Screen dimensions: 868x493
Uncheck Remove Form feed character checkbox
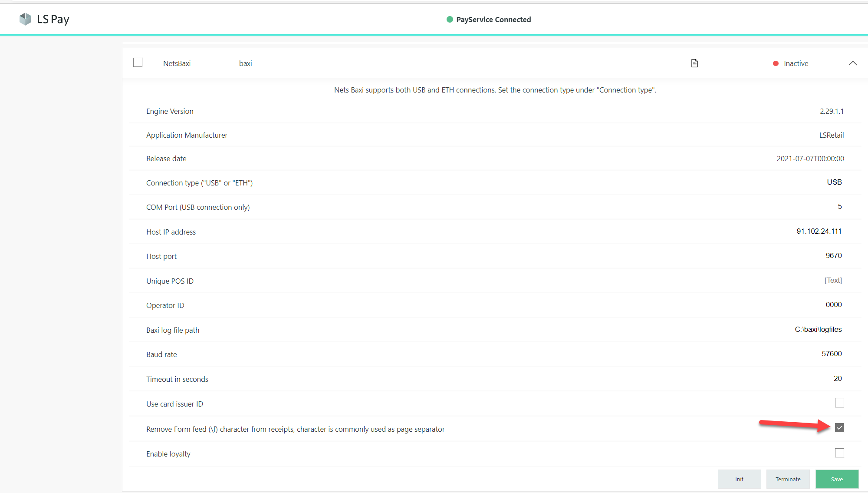(839, 428)
